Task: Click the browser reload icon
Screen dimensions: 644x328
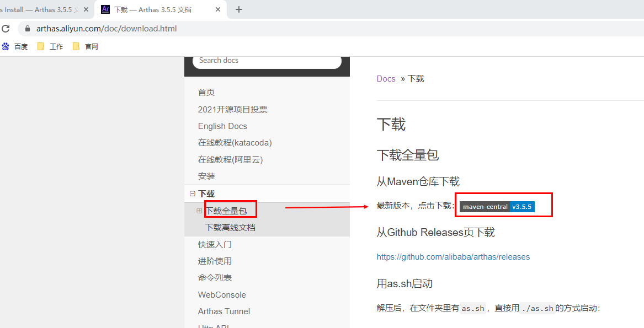Action: pyautogui.click(x=6, y=29)
